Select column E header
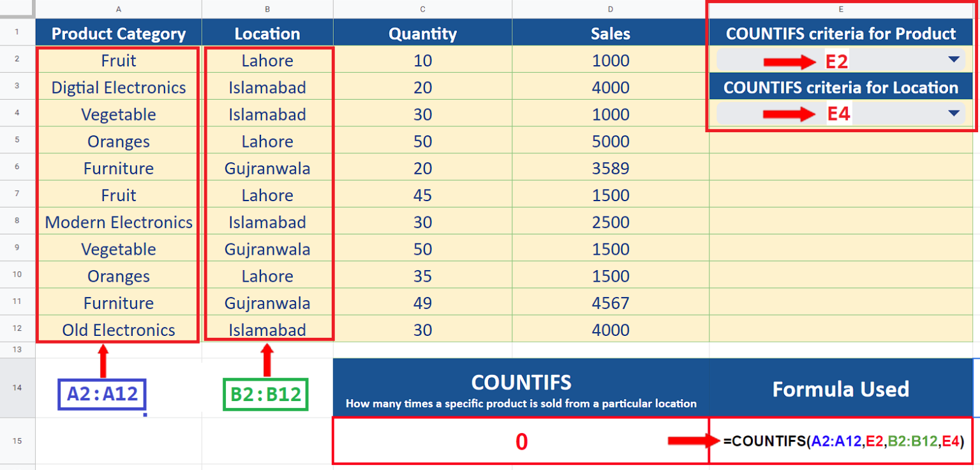The image size is (980, 470). 841,9
